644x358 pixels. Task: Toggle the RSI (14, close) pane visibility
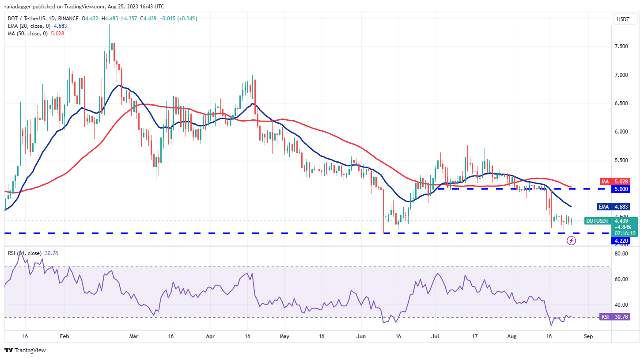24,252
